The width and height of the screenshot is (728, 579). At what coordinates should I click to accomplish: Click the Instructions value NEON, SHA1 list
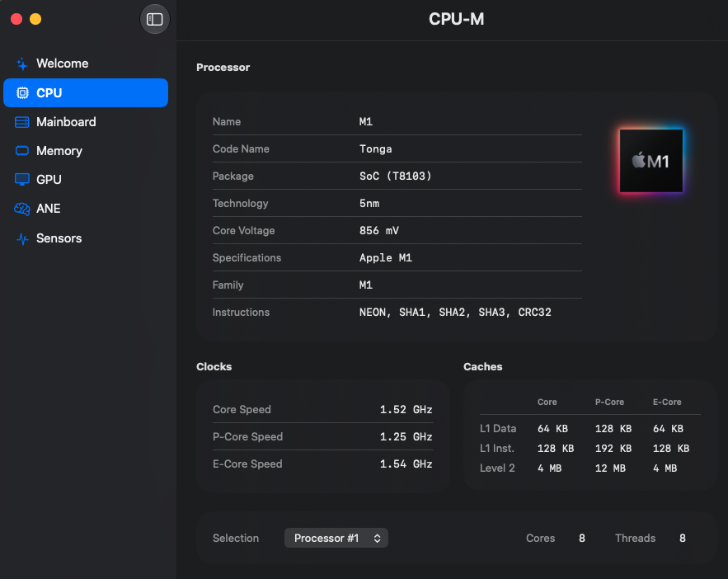[455, 313]
